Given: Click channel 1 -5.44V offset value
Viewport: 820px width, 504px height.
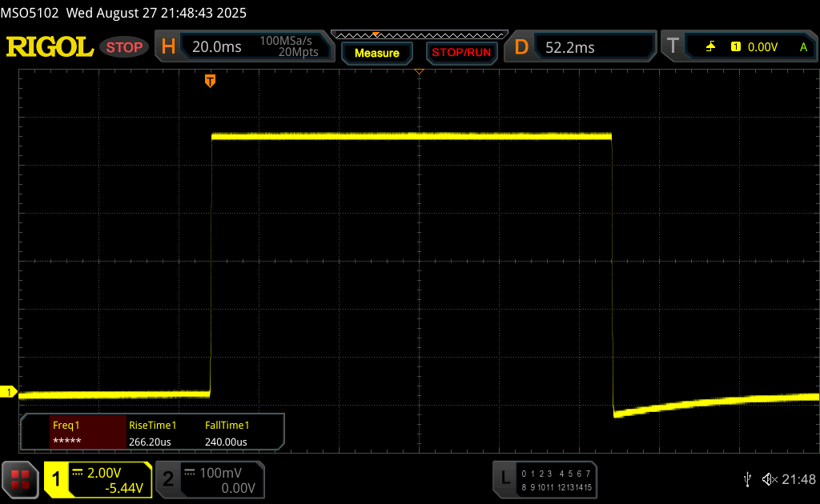Looking at the screenshot, I should tap(124, 488).
